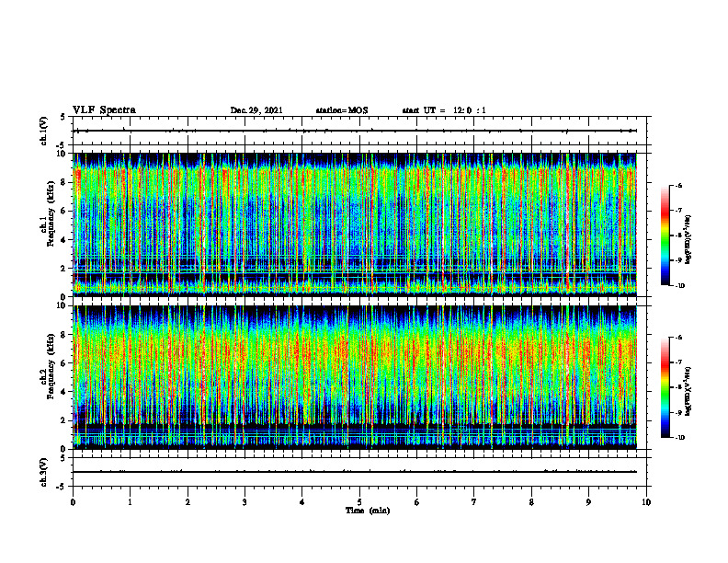Click the time axis tick label "10" at right

click(646, 502)
